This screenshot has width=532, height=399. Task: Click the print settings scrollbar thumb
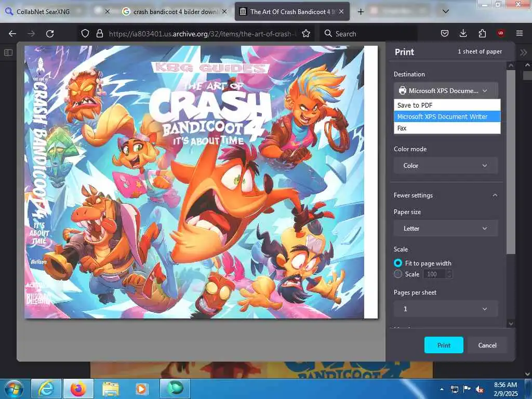(511, 162)
